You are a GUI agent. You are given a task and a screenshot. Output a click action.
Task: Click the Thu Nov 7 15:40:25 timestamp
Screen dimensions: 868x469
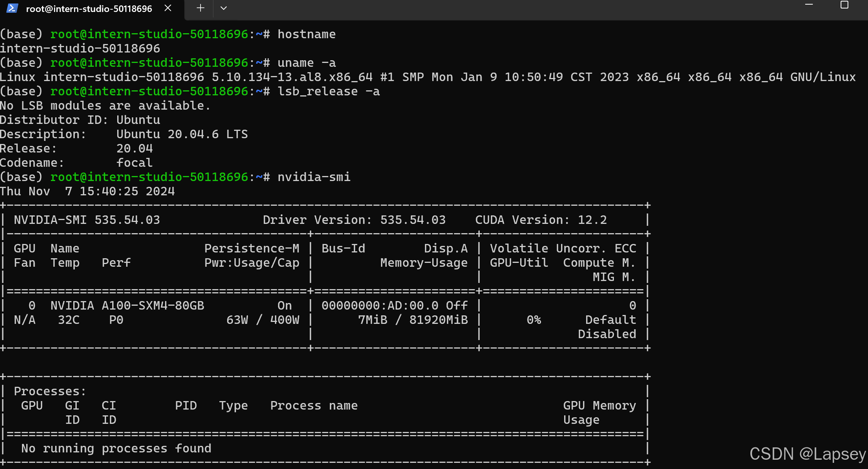coord(87,191)
